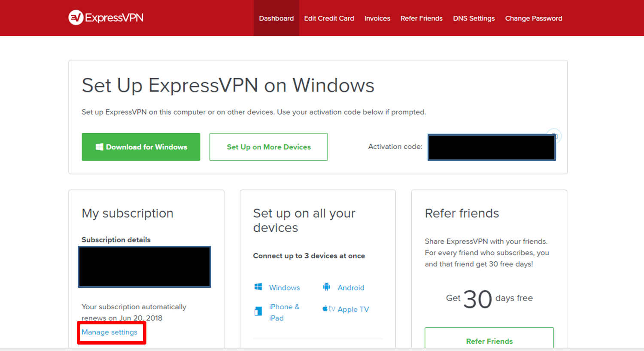Open the Invoices page
This screenshot has height=351, width=644.
(377, 18)
